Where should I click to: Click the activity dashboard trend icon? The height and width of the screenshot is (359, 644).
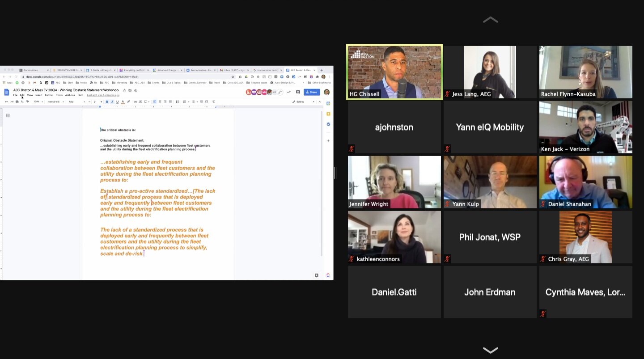coord(288,92)
